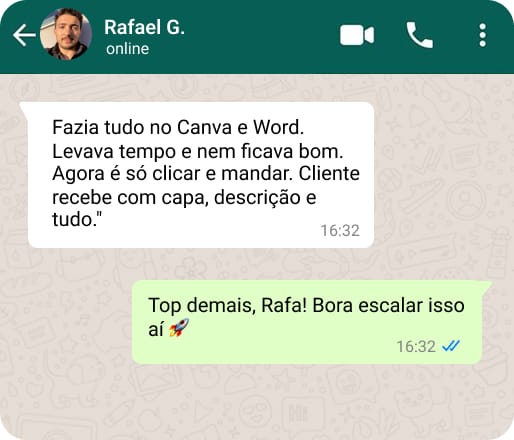
Task: Start a video call with Rafael G.
Action: [x=357, y=35]
